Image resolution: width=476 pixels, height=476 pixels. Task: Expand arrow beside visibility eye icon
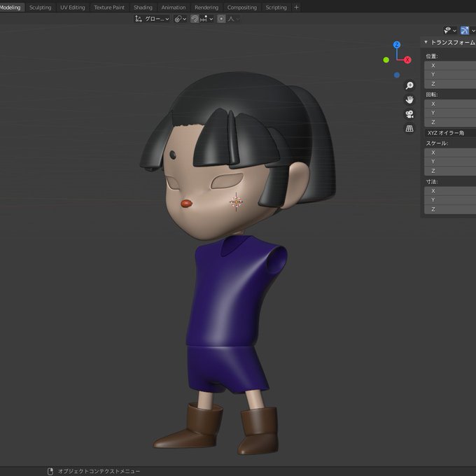[454, 30]
